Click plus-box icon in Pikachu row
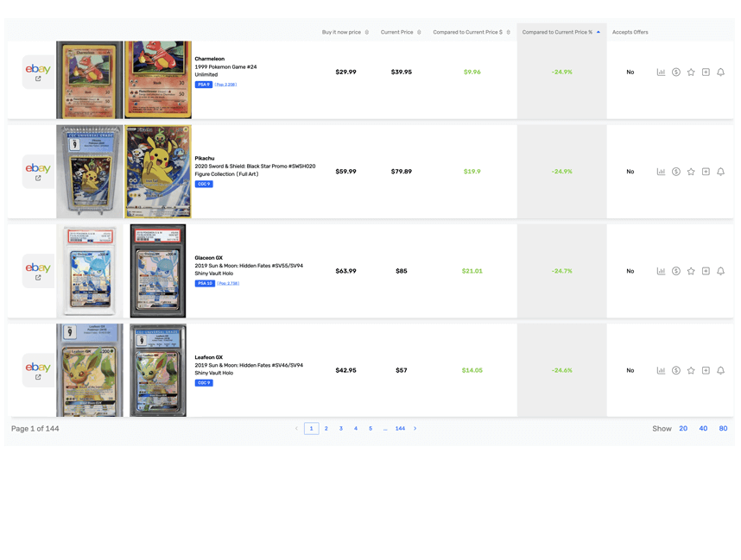The height and width of the screenshot is (560, 741). tap(706, 172)
